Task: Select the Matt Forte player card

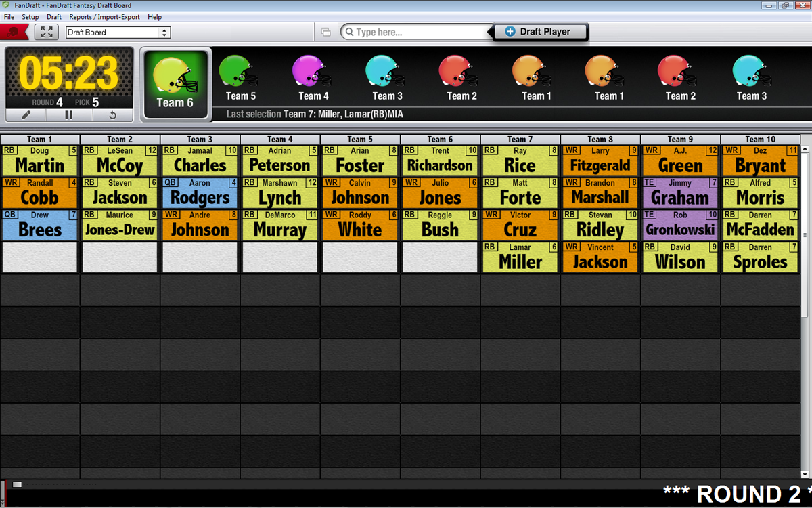Action: point(520,193)
